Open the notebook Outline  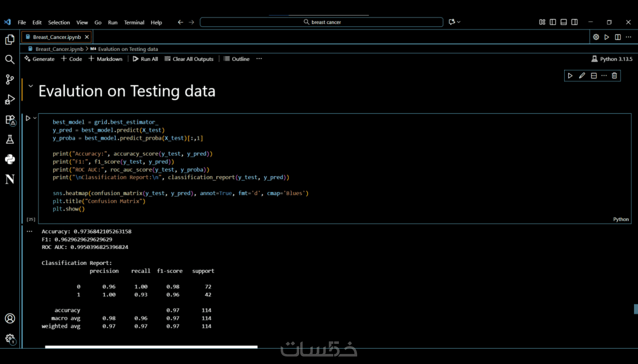click(237, 59)
